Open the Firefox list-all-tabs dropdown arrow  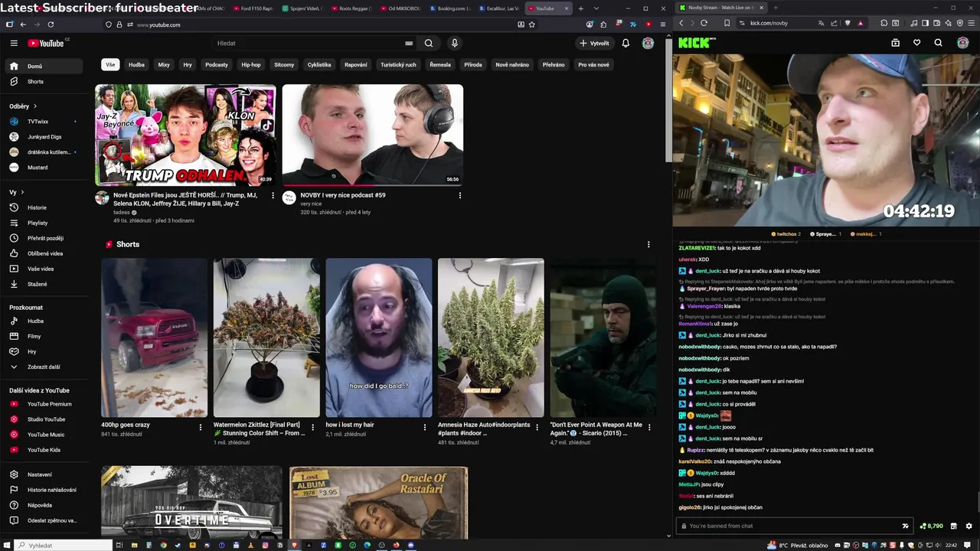[x=596, y=8]
